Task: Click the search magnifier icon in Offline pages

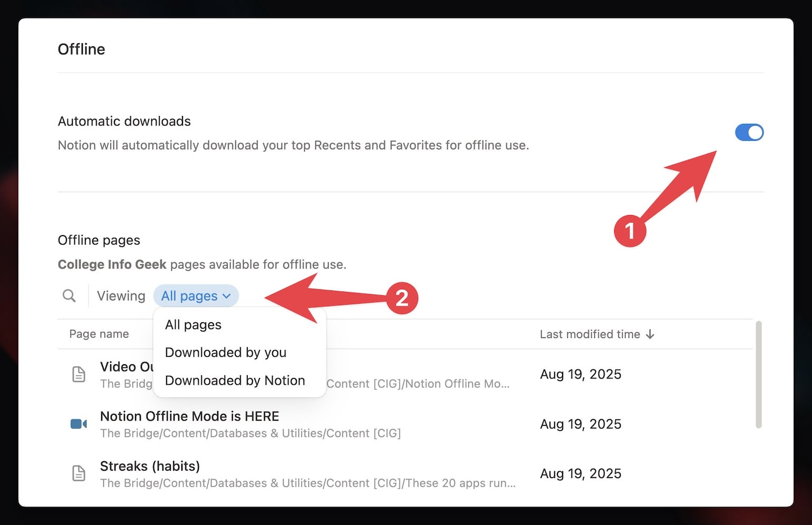Action: point(69,296)
